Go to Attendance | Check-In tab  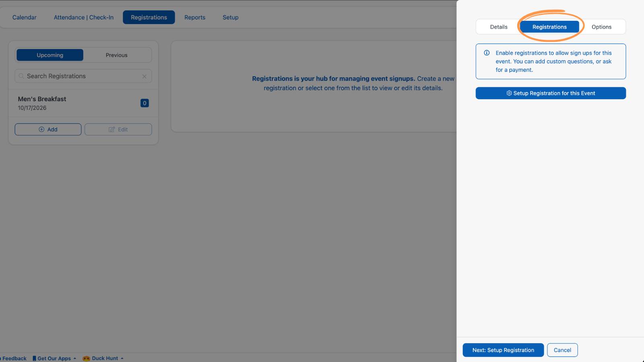tap(84, 17)
